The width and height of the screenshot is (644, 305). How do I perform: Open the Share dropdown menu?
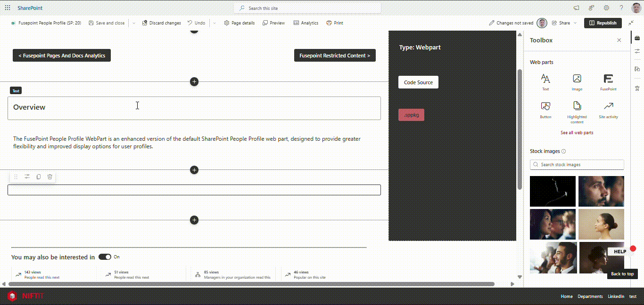pyautogui.click(x=564, y=23)
